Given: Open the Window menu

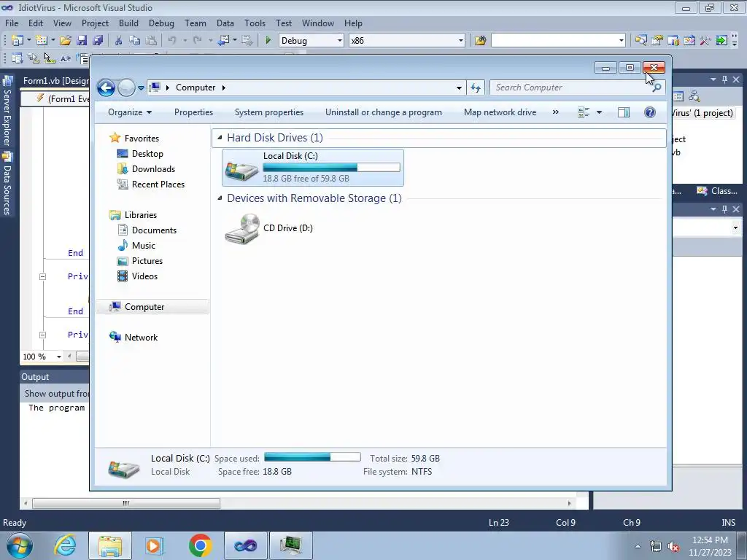Looking at the screenshot, I should tap(318, 23).
